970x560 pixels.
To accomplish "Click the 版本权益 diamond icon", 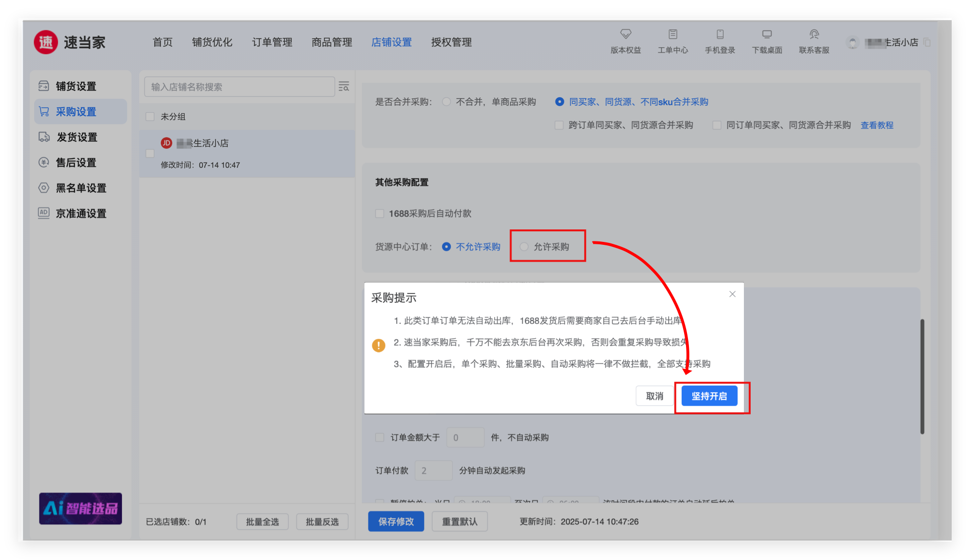I will pos(625,34).
